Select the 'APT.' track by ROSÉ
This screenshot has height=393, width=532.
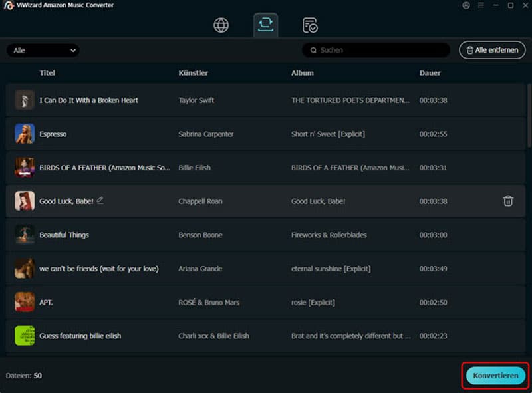point(199,303)
